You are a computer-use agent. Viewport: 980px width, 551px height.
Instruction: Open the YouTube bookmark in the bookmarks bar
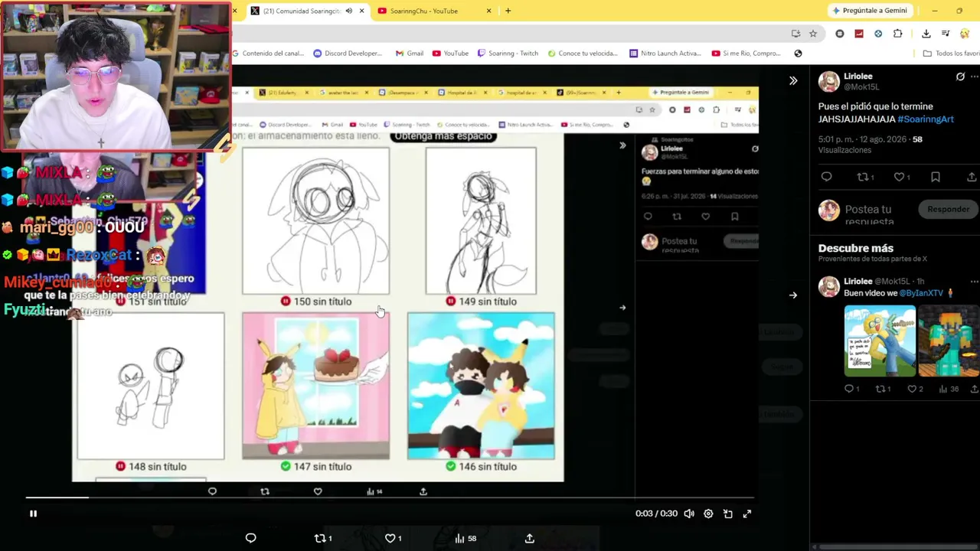pyautogui.click(x=450, y=54)
